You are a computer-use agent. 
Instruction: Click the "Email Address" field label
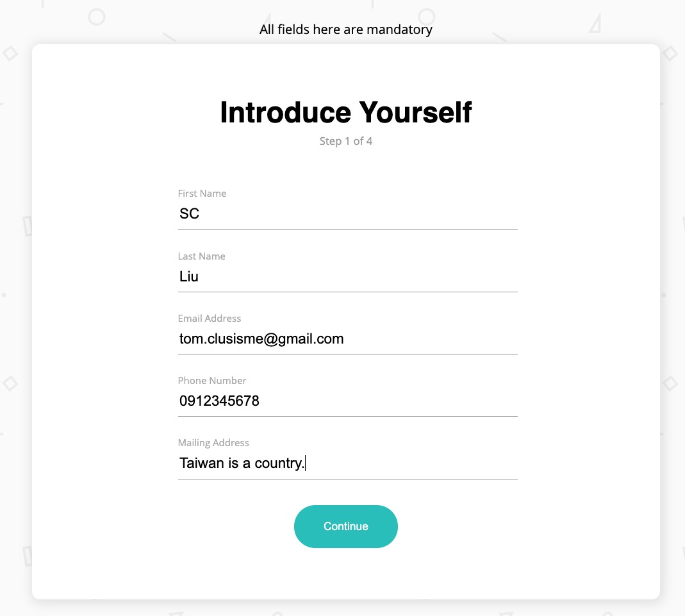(x=210, y=319)
